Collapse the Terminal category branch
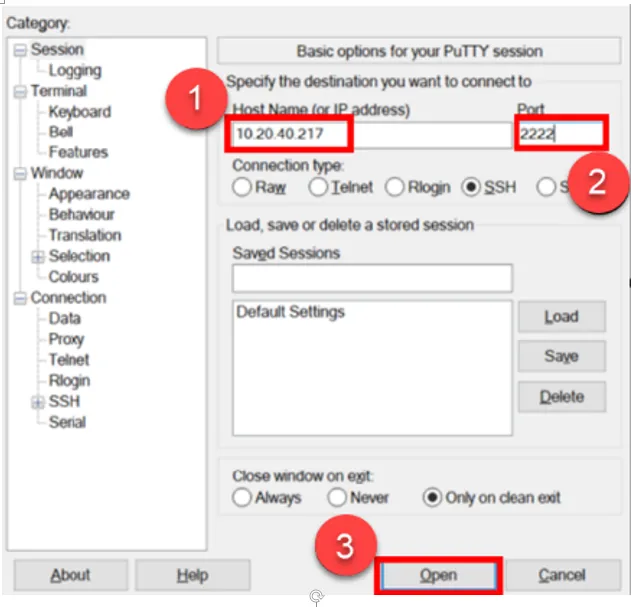This screenshot has height=607, width=631. pos(21,91)
